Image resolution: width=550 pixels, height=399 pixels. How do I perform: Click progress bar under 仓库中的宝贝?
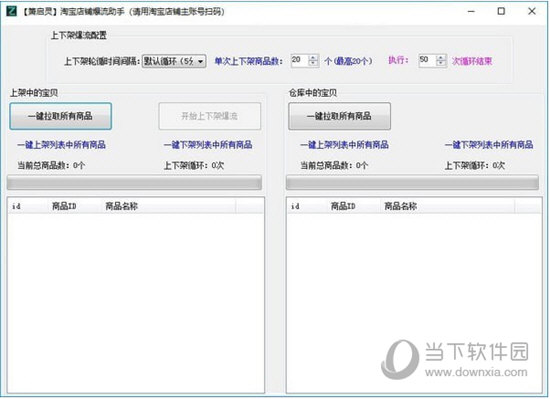(x=412, y=183)
